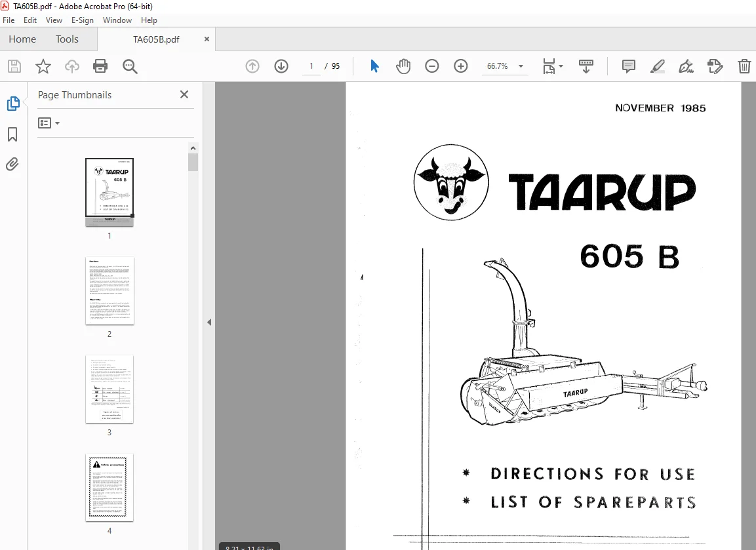Select page 1 thumbnail

click(109, 192)
